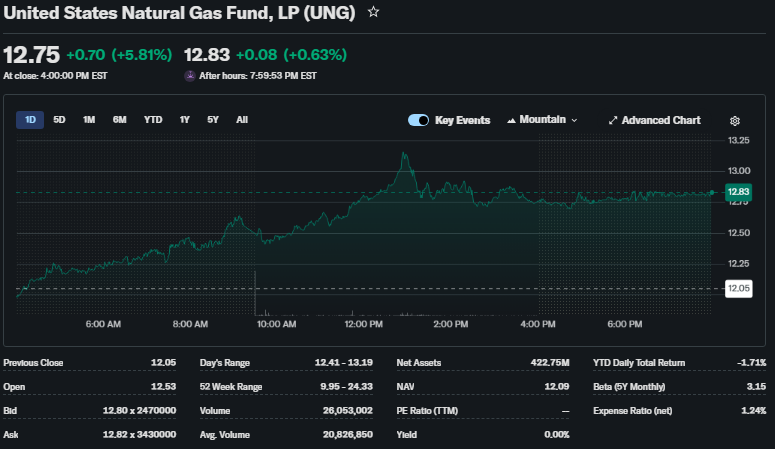Switch to the 5D time range
This screenshot has width=775, height=449.
[x=59, y=120]
